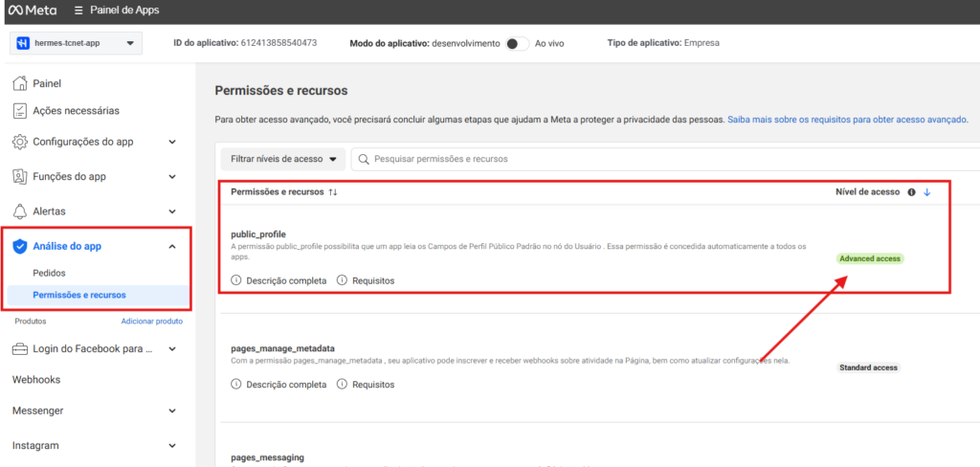The height and width of the screenshot is (467, 980).
Task: Click the Análise do app shield icon
Action: (21, 246)
